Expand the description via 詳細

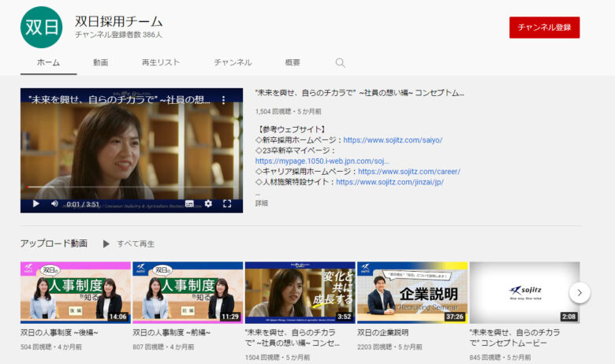coord(262,203)
